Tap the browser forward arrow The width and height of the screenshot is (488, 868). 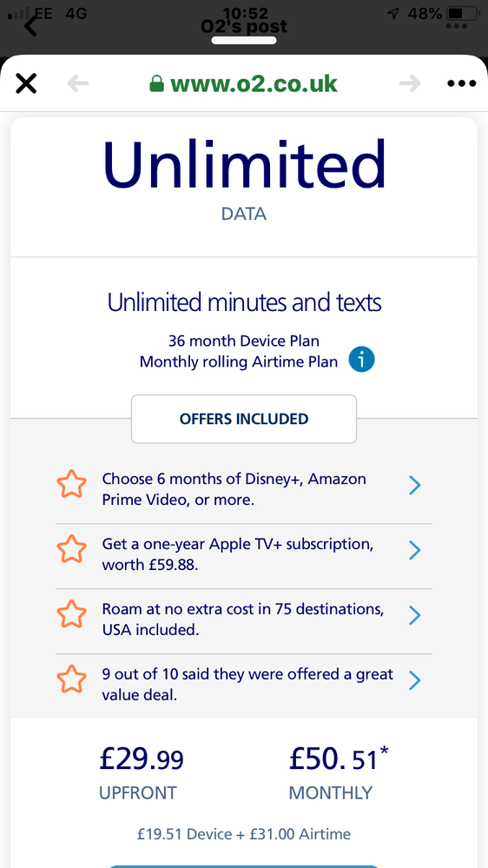pyautogui.click(x=410, y=83)
